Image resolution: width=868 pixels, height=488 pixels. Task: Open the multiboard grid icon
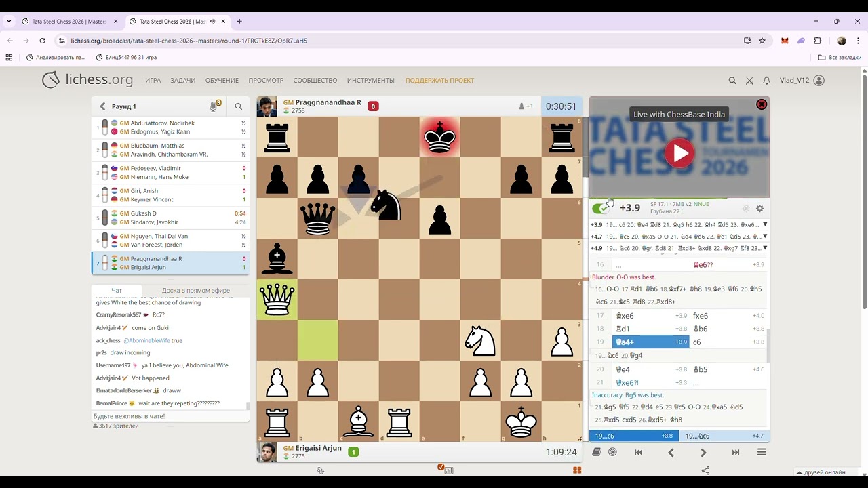(x=577, y=470)
